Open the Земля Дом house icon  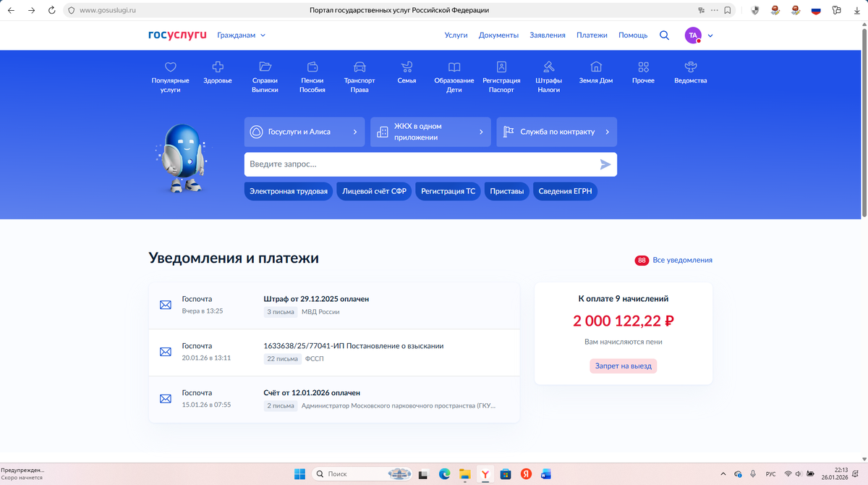[x=596, y=67]
